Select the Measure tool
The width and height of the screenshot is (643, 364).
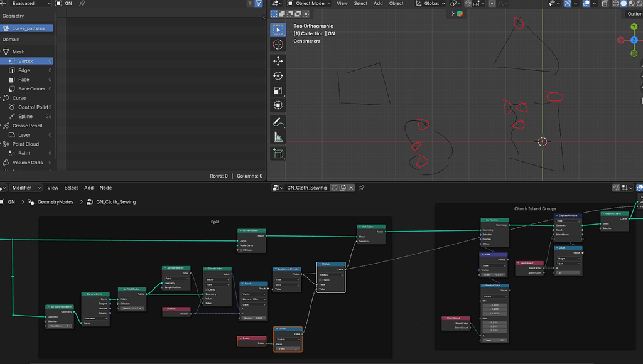(278, 137)
